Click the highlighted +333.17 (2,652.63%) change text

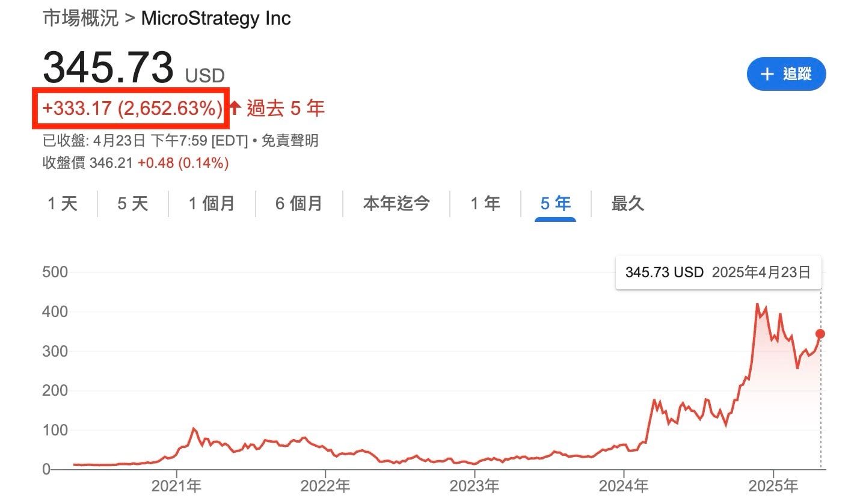coord(131,108)
